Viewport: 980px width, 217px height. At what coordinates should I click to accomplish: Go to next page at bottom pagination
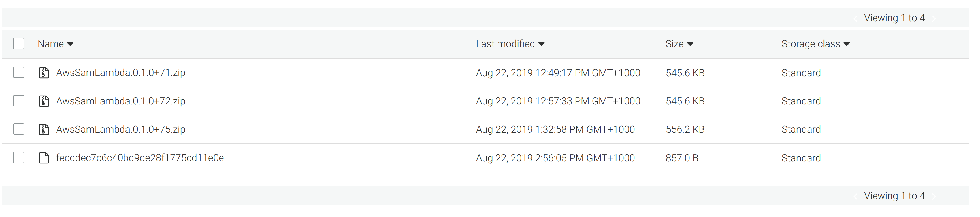click(x=934, y=196)
